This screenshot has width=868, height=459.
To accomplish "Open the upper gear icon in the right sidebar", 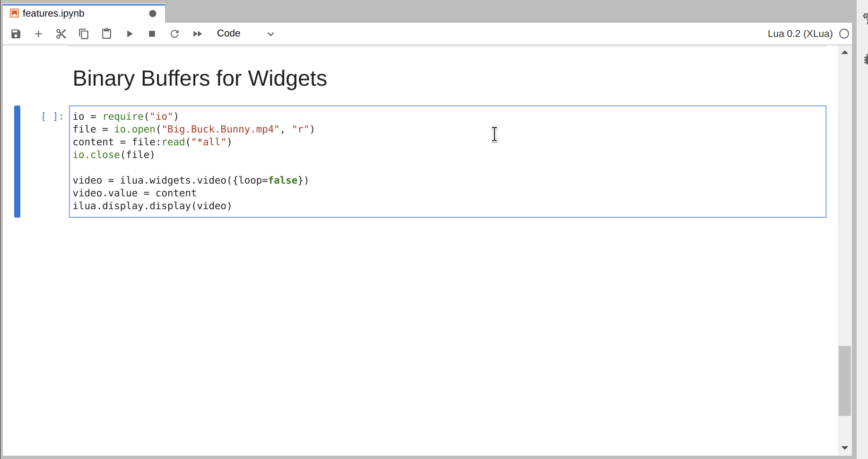I will coord(865,18).
